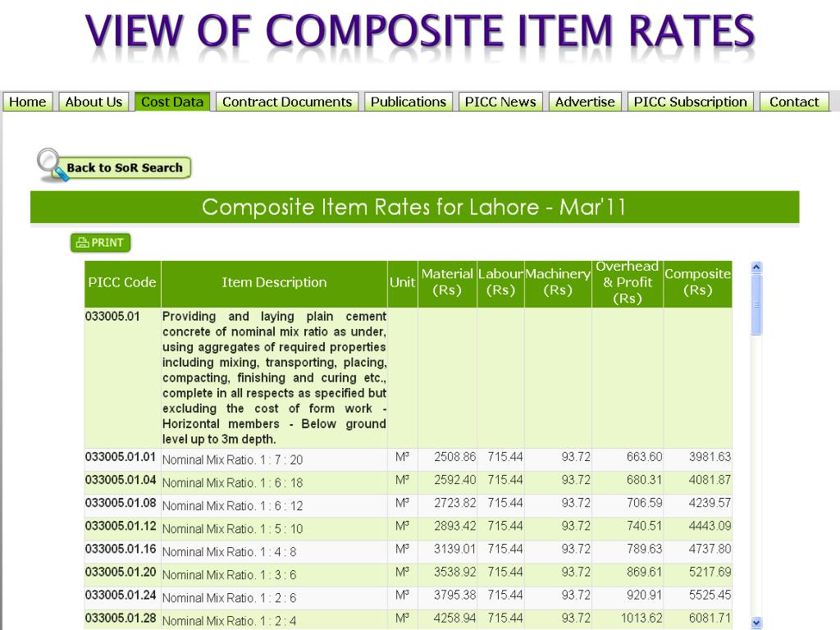The width and height of the screenshot is (840, 630).
Task: Click composite rate 6081.71
Action: pyautogui.click(x=710, y=619)
